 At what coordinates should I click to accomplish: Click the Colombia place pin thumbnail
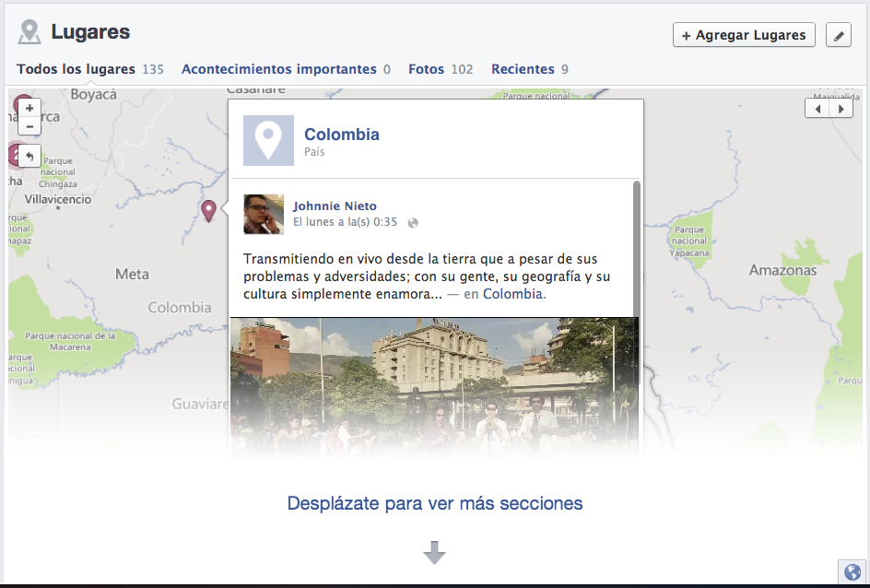(268, 140)
